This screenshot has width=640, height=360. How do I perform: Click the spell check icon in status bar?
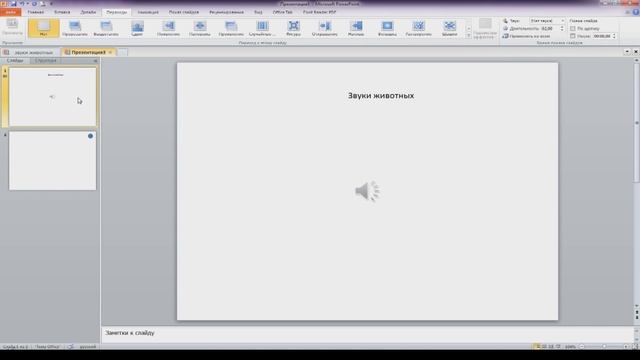click(70, 347)
